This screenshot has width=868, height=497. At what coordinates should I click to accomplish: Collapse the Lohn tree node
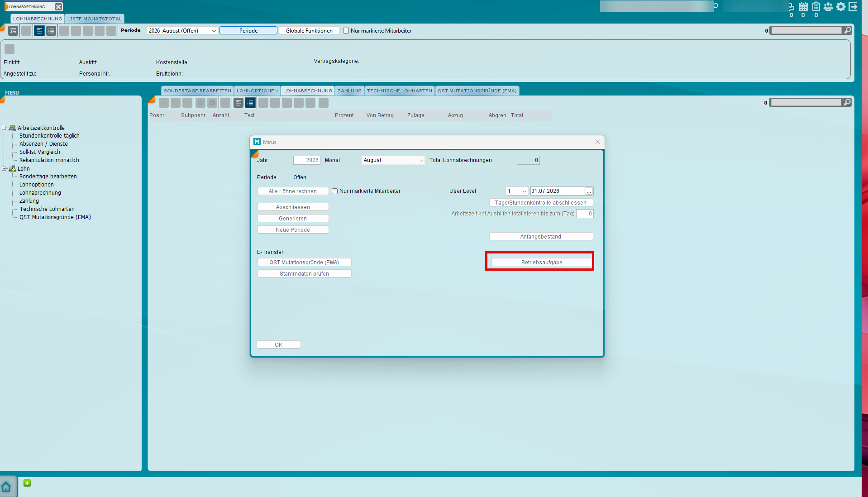4,169
